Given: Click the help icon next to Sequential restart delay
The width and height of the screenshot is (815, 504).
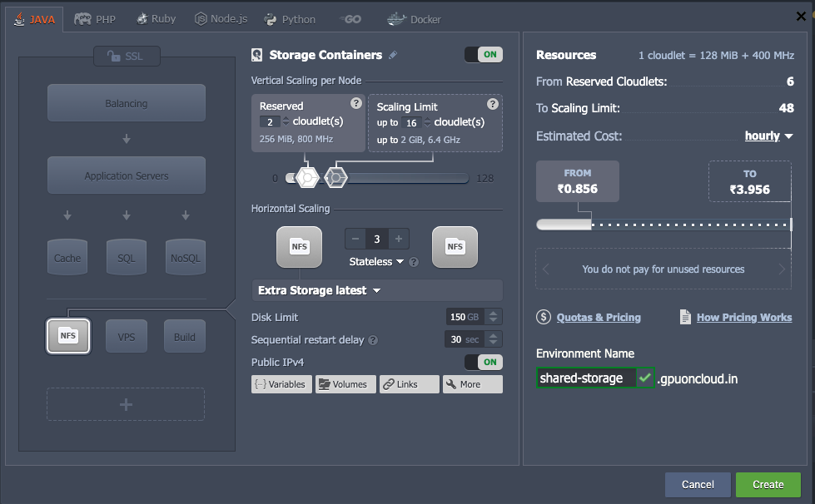Looking at the screenshot, I should tap(373, 340).
